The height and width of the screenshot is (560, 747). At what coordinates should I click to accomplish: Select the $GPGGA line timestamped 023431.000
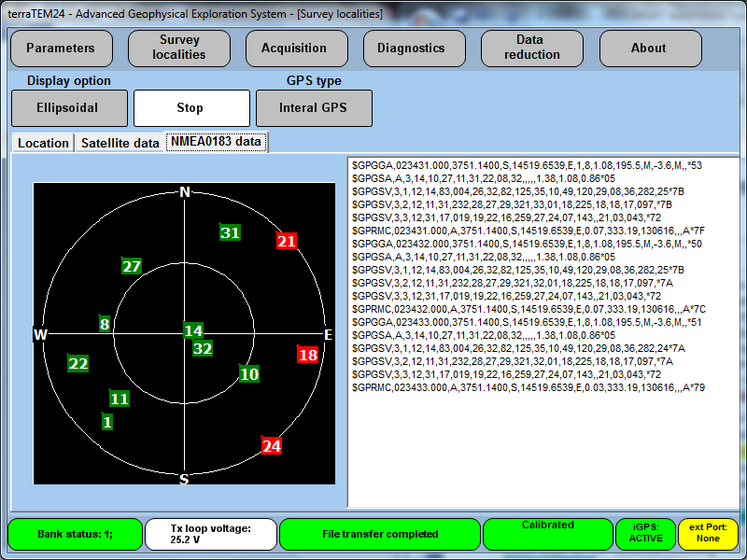527,166
